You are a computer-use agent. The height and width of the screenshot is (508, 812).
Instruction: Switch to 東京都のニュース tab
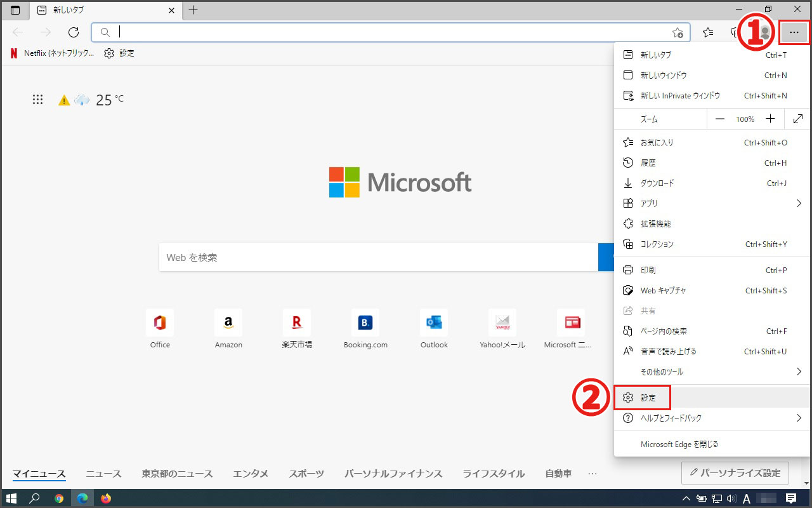177,474
